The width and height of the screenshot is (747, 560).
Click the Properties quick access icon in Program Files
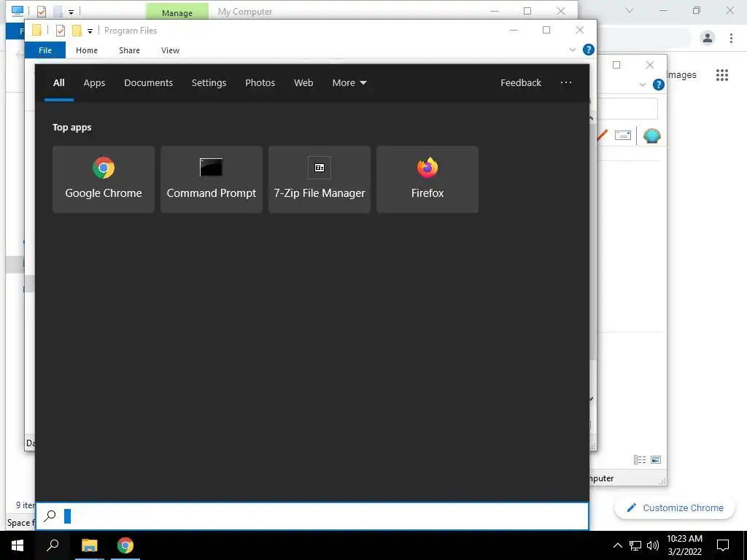[x=61, y=31]
